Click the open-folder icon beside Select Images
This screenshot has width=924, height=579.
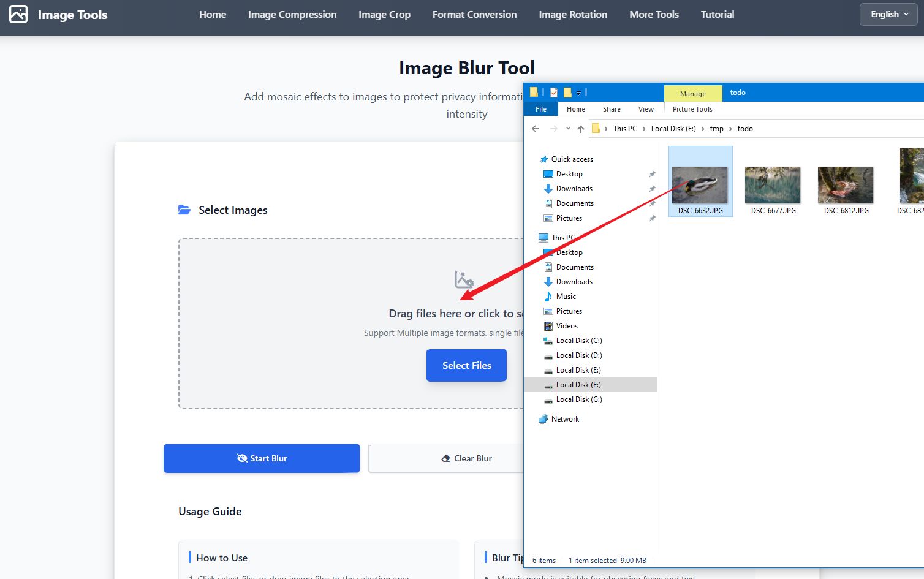tap(184, 210)
